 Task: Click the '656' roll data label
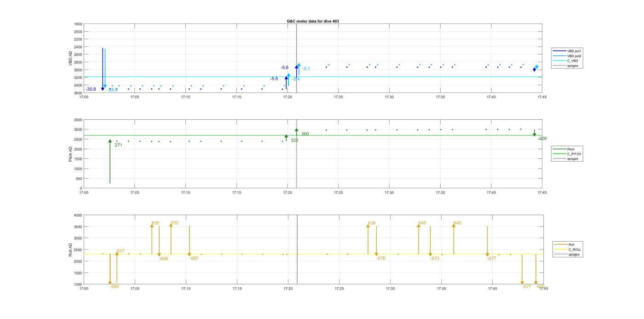(155, 223)
